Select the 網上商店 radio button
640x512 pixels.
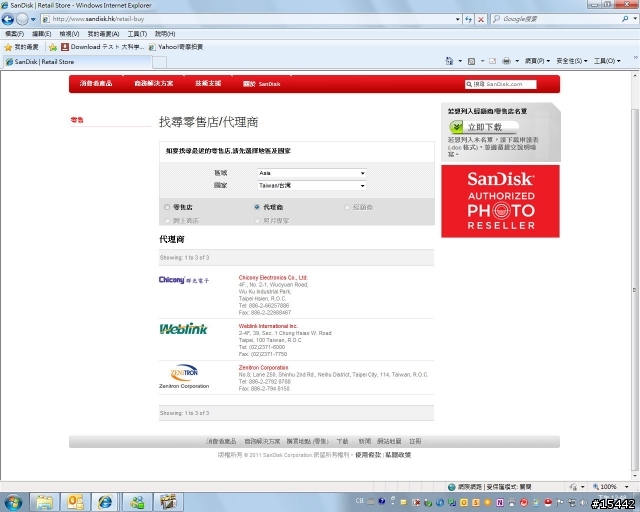pyautogui.click(x=167, y=220)
